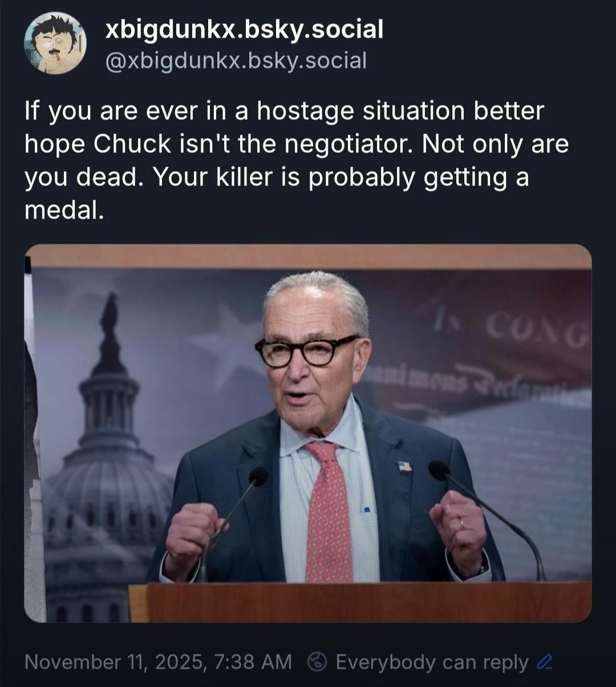Click the word "medal." ending the post
The height and width of the screenshot is (687, 616).
[x=64, y=211]
